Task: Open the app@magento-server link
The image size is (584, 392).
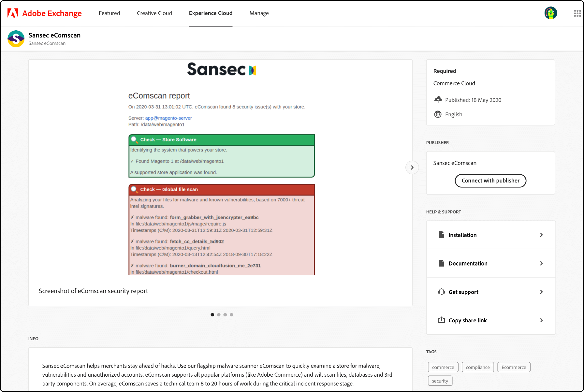Action: point(168,118)
